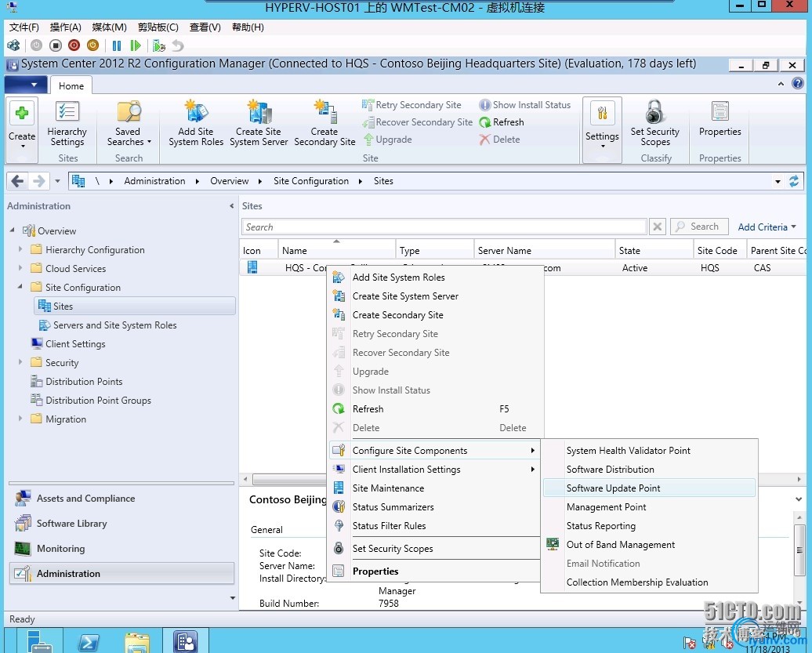812x653 pixels.
Task: Click the VM revert (undo) toolbar icon
Action: pos(178,45)
